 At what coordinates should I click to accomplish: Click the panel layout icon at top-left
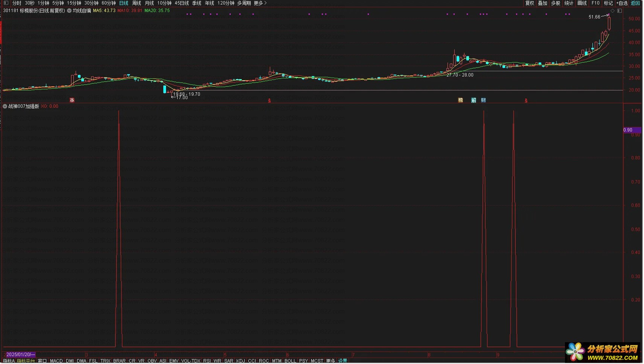6,3
